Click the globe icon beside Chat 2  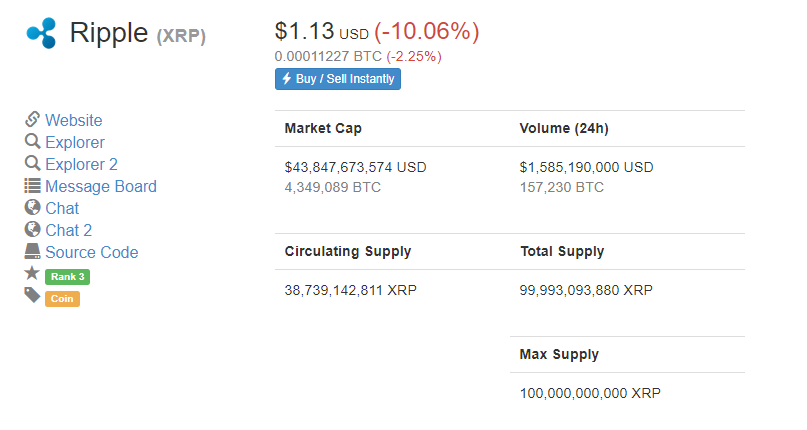click(32, 229)
